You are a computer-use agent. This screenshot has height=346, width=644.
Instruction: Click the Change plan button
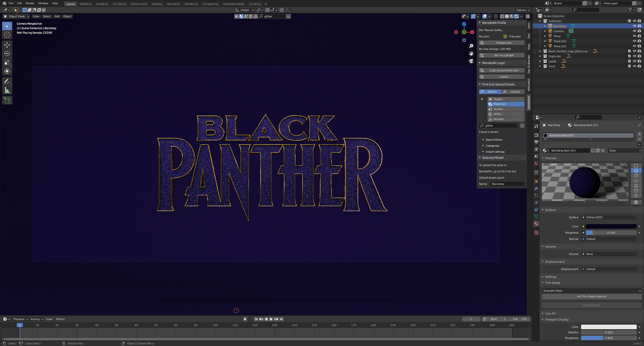coord(502,43)
